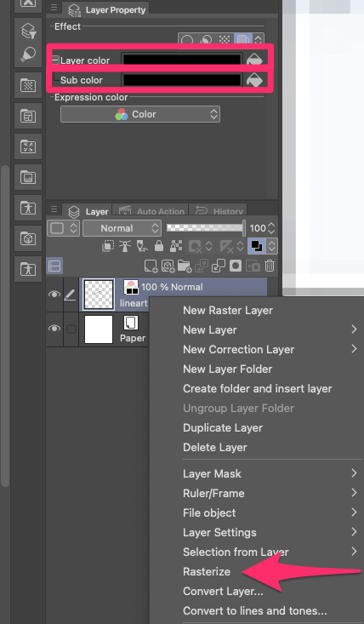
Task: Click the layer opacity slider
Action: tap(205, 228)
